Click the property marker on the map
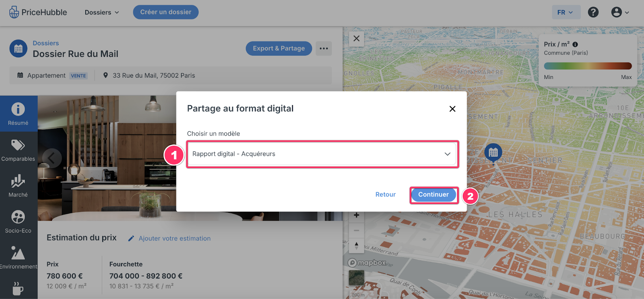The height and width of the screenshot is (299, 644). pos(493,153)
